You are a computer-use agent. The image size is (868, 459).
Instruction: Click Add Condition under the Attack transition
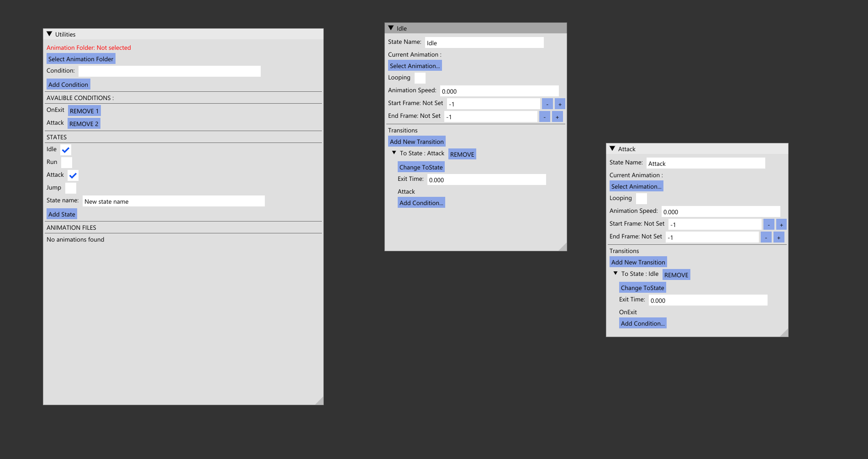421,202
